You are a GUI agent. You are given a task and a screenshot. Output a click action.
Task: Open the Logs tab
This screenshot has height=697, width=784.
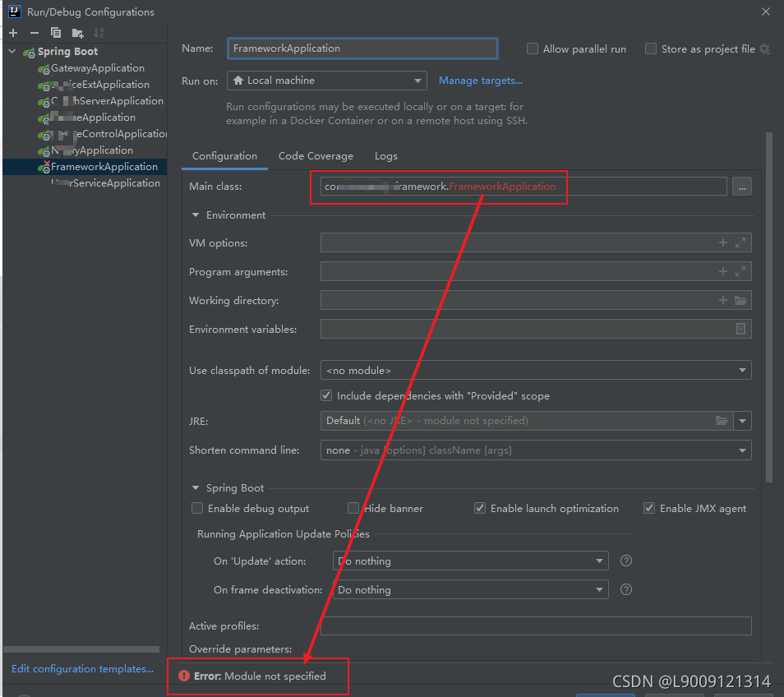(385, 155)
